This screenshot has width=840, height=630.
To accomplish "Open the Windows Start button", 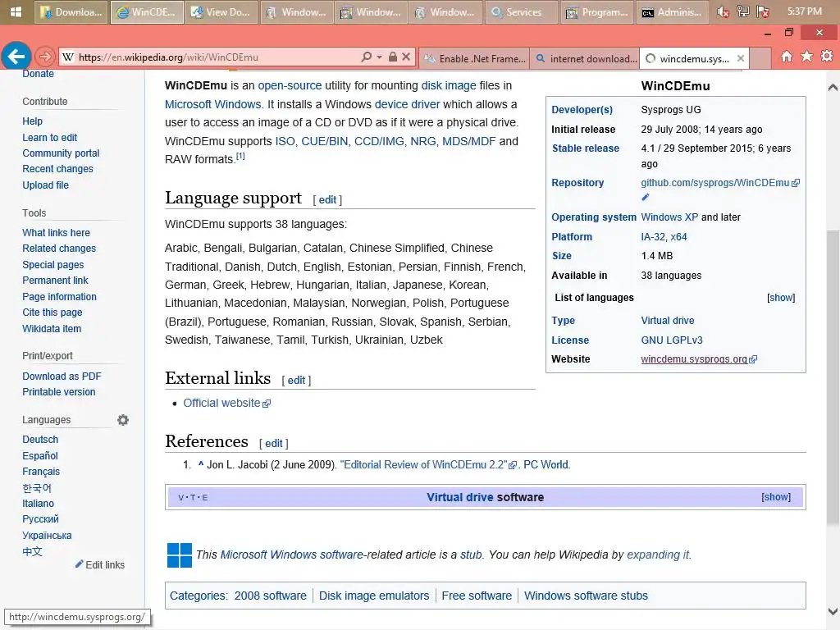I will click(x=16, y=11).
